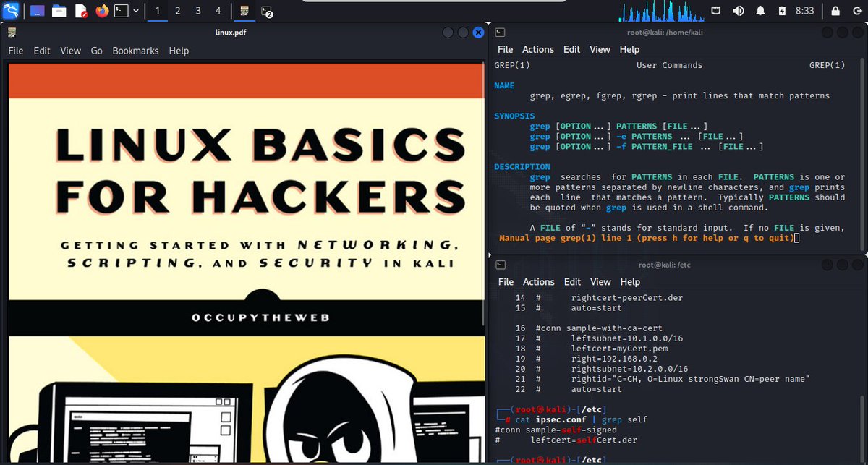Screen dimensions: 868x465
Task: Open File menu in /home/kali terminal
Action: 506,49
